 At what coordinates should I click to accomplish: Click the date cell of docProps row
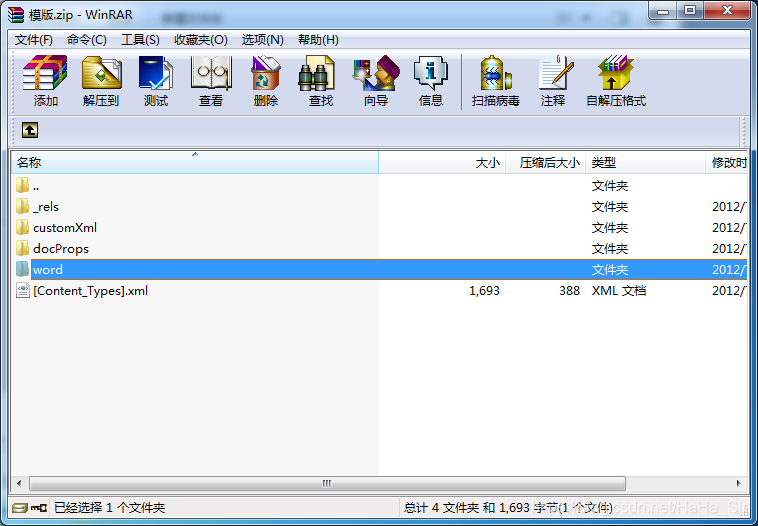pyautogui.click(x=729, y=248)
